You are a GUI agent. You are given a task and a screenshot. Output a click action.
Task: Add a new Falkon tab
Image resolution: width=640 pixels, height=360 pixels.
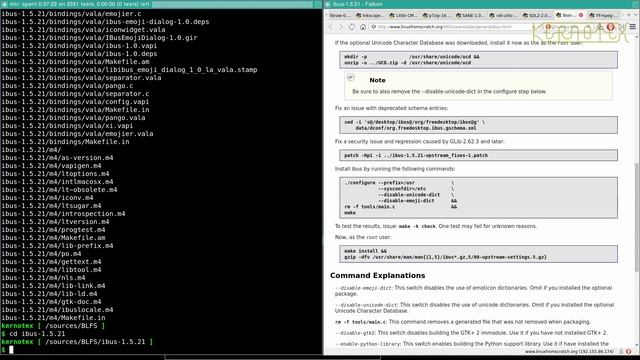pos(629,15)
